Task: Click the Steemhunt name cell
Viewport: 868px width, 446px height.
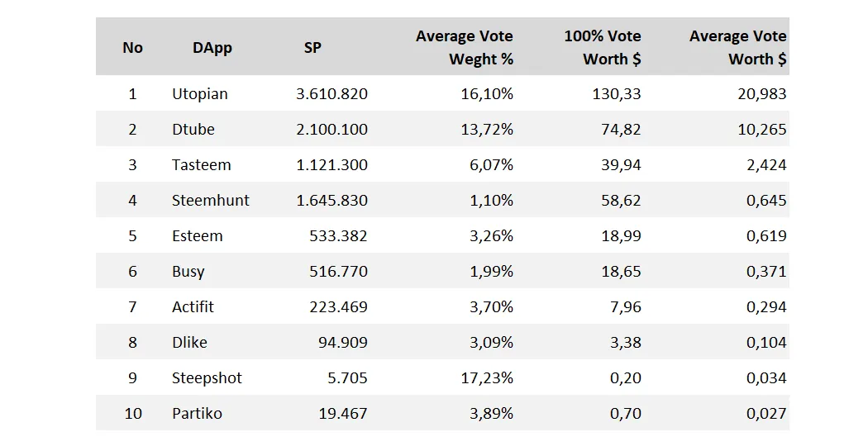Action: pyautogui.click(x=210, y=201)
